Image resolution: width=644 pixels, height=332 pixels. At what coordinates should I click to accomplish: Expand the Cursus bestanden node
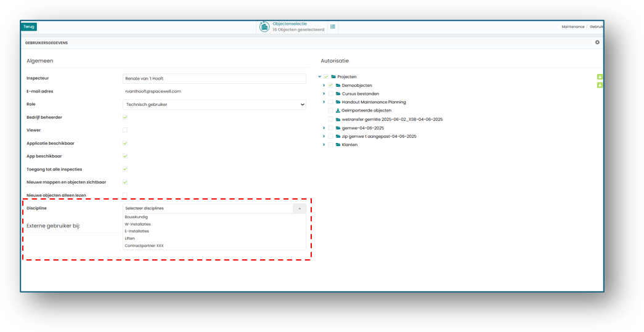pos(324,94)
